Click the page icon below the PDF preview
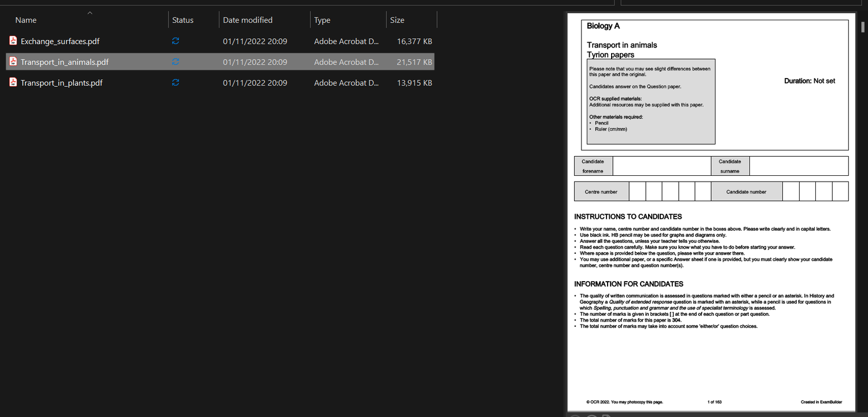 tap(606, 415)
